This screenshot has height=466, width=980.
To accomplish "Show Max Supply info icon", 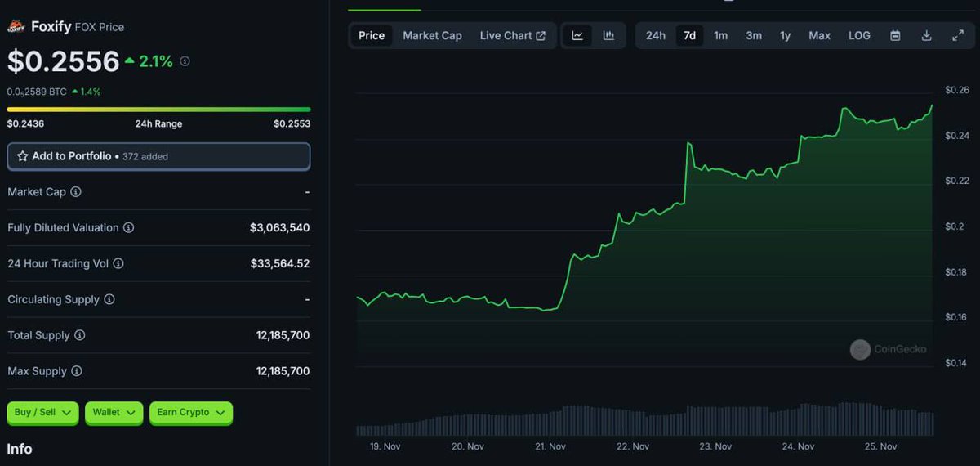I will 77,372.
